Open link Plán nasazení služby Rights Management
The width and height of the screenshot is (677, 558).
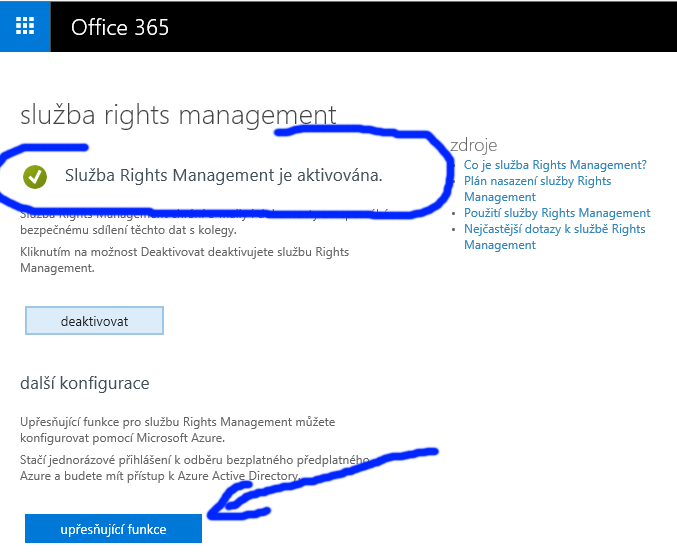point(538,189)
